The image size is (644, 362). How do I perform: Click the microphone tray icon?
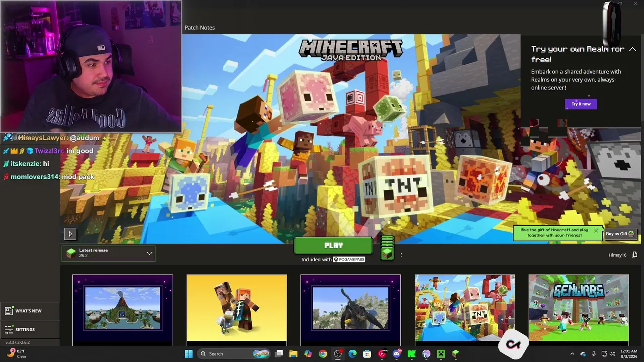pos(594,354)
